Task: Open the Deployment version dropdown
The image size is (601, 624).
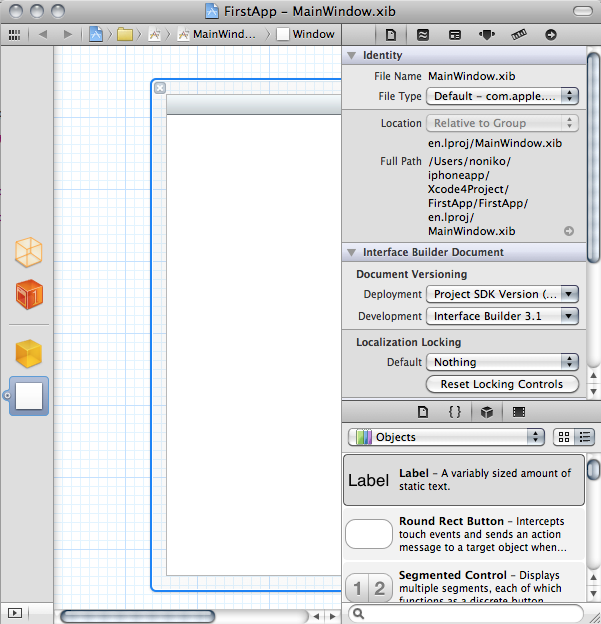Action: (x=502, y=294)
